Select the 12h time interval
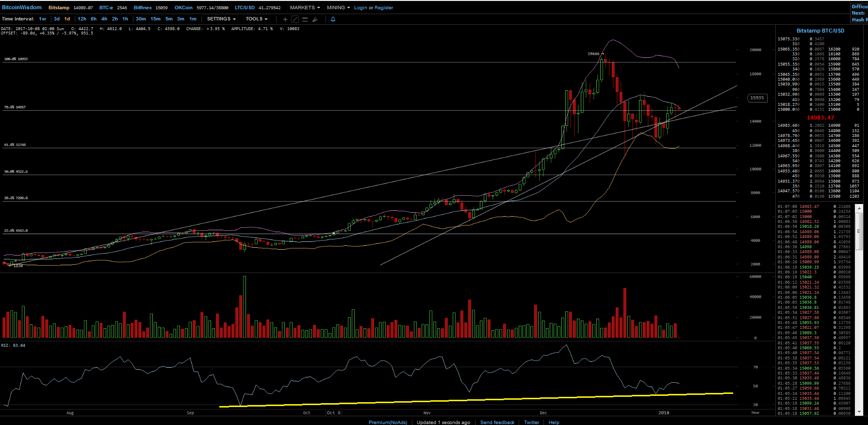 tap(82, 19)
